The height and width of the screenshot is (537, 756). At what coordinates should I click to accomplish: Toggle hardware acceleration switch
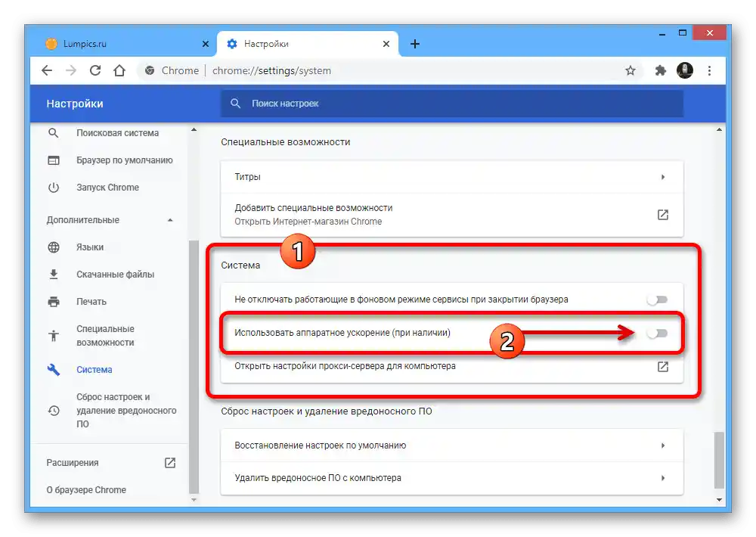click(x=657, y=333)
